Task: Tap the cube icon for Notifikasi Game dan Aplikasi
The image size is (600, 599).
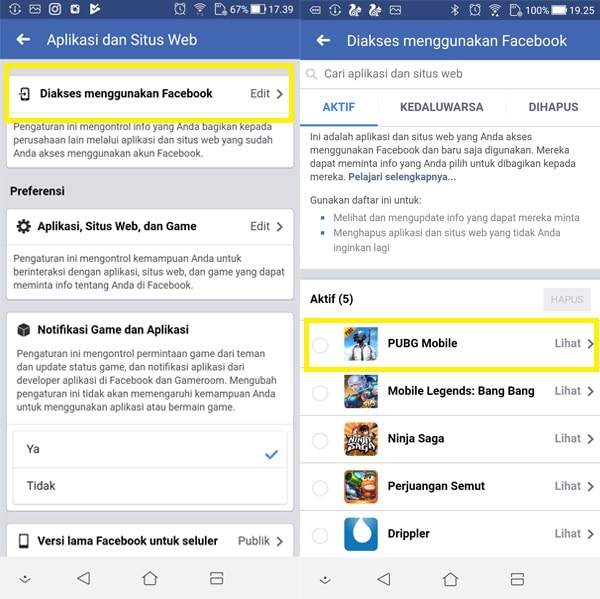Action: [24, 330]
